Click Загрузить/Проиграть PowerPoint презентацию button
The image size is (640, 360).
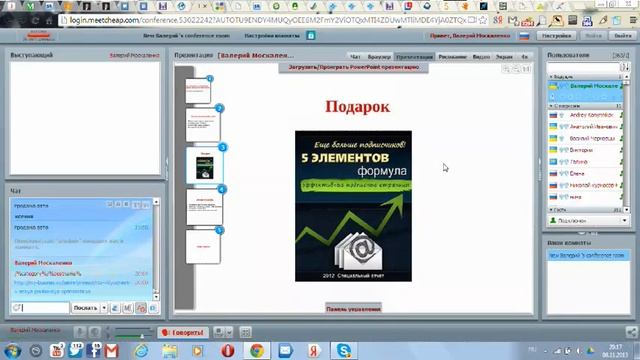[x=353, y=67]
